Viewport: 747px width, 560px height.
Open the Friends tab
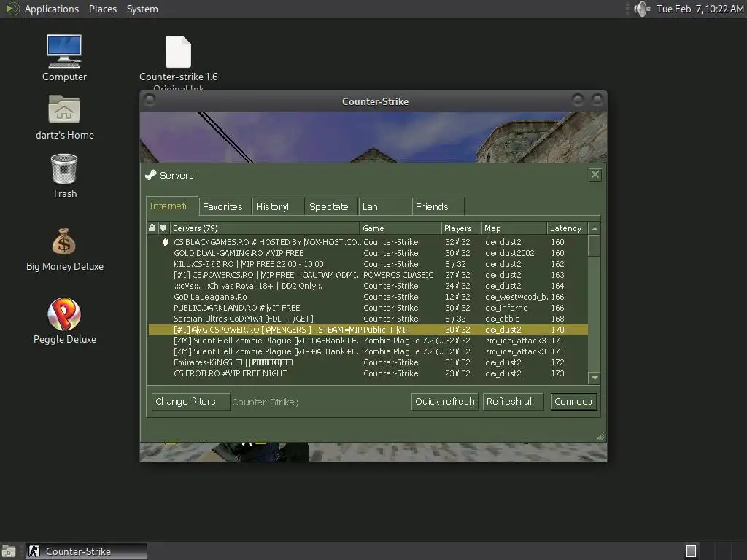438,206
